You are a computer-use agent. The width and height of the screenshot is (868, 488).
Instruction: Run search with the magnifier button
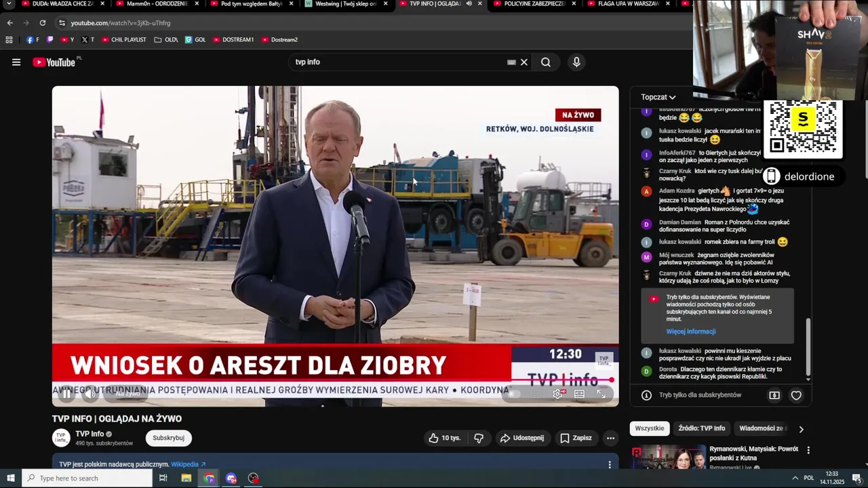546,62
